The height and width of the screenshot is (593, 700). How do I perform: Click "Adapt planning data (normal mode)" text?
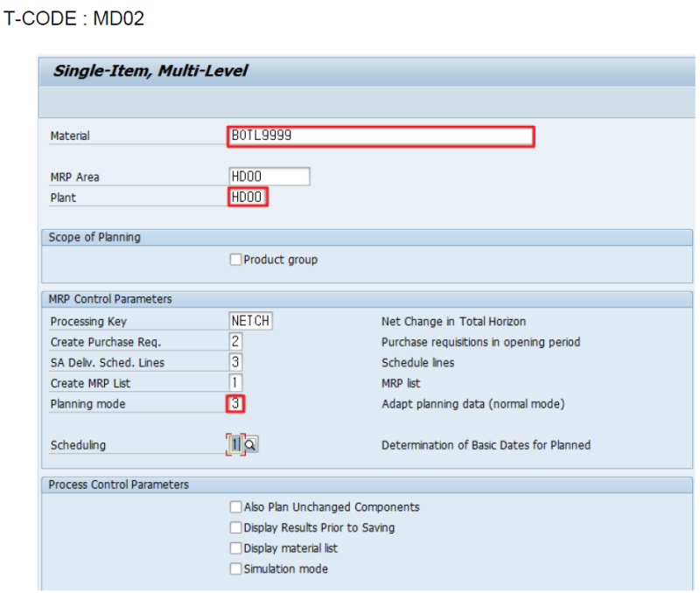pyautogui.click(x=473, y=404)
